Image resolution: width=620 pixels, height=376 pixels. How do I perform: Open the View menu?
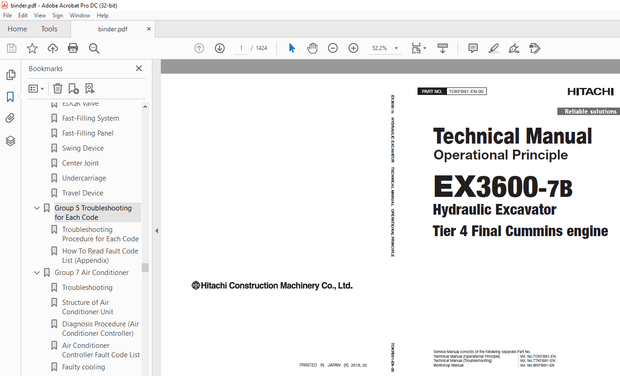[40, 15]
